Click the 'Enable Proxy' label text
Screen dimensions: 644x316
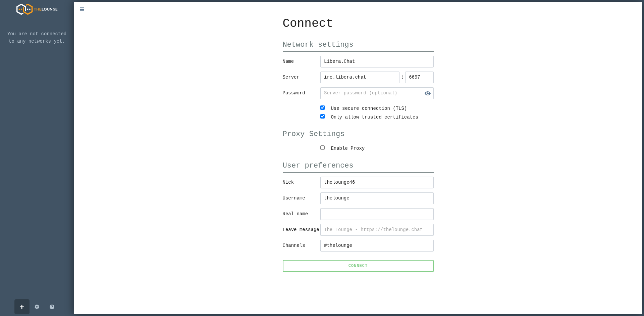(x=347, y=148)
